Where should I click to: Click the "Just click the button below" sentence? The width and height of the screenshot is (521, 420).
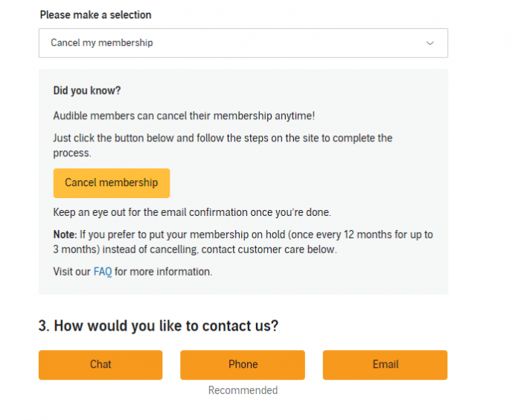tap(223, 139)
